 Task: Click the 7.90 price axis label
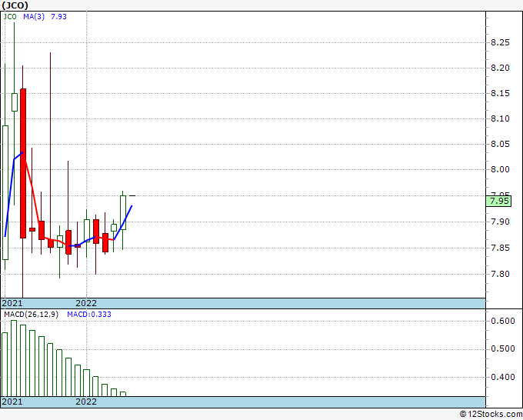click(500, 222)
